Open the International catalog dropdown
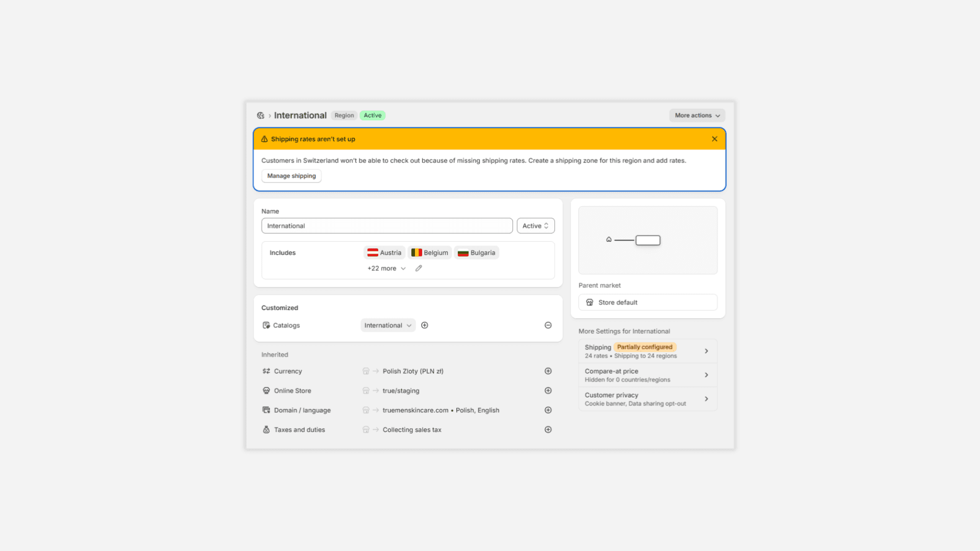980x551 pixels. click(x=388, y=325)
